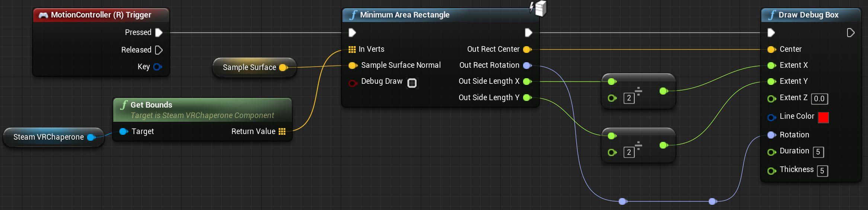Click the development-only icon on Minimum Area Rectangle

[x=539, y=8]
